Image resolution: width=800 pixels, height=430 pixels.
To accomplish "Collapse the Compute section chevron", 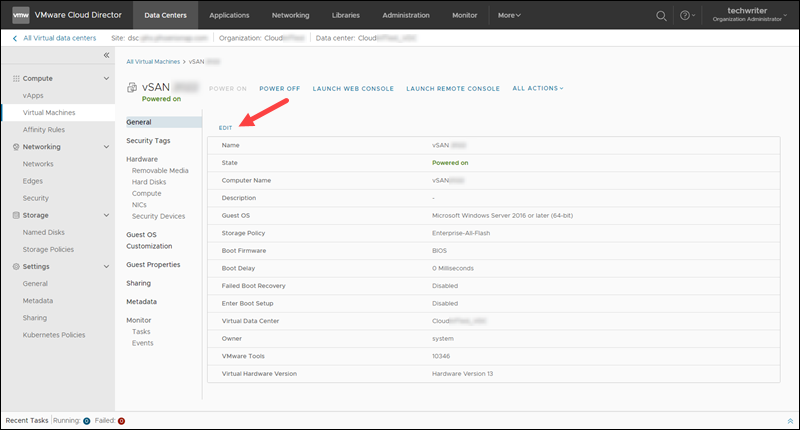I will point(106,79).
